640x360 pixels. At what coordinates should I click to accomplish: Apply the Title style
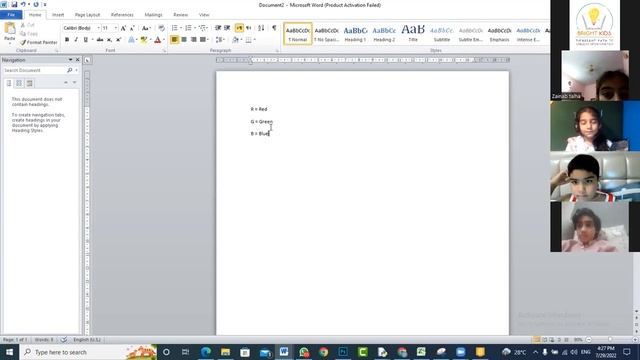click(413, 33)
